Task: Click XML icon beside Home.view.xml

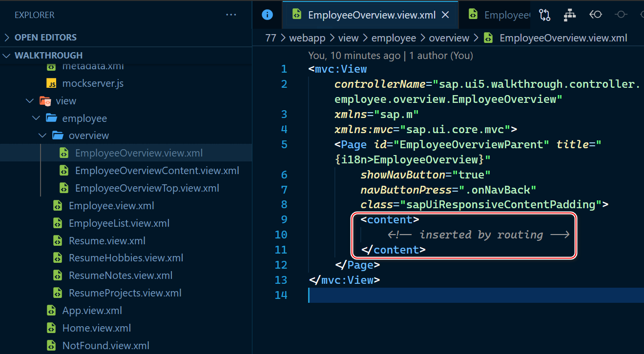Action: (51, 328)
